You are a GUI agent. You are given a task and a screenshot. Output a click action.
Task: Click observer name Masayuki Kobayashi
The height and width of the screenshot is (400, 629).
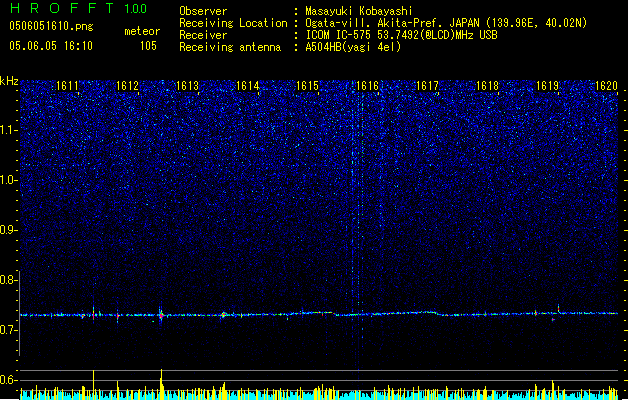pyautogui.click(x=359, y=11)
